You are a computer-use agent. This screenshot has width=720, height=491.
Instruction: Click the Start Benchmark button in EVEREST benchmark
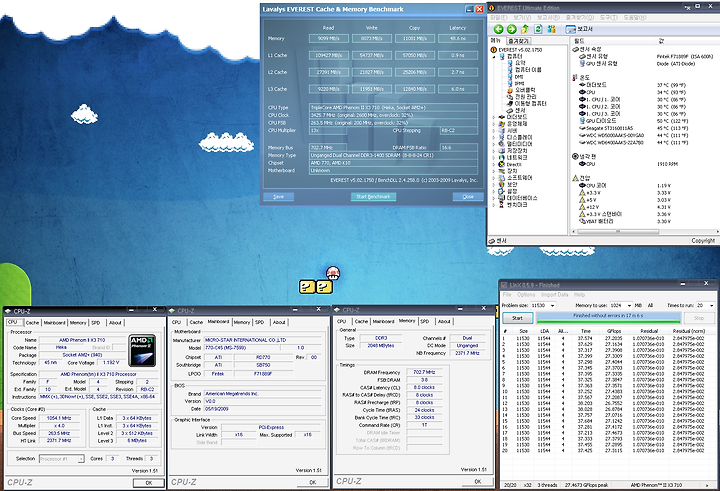373,197
